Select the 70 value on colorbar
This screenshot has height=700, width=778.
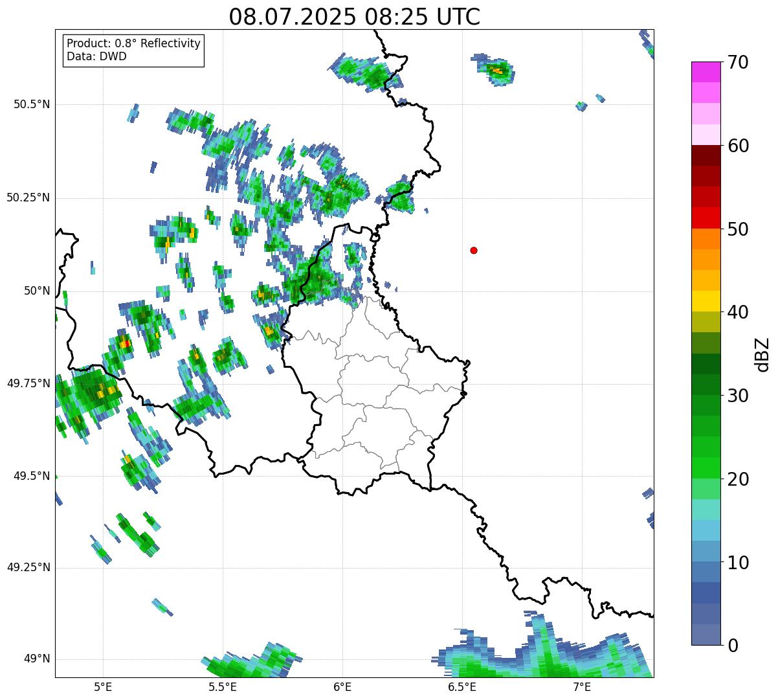tap(738, 62)
